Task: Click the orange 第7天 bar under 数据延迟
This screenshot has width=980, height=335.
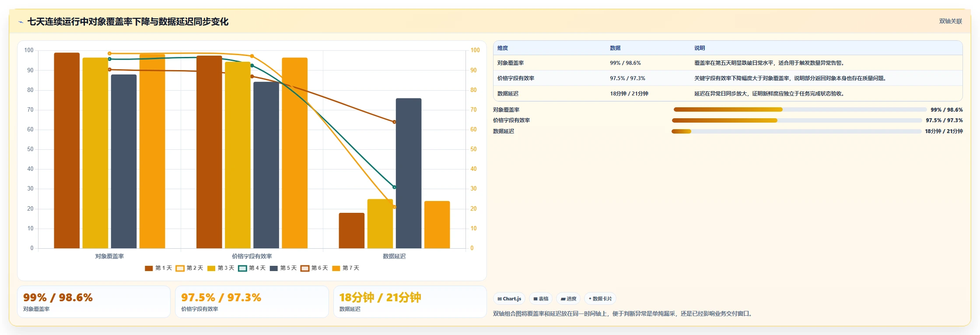Action: [x=437, y=225]
